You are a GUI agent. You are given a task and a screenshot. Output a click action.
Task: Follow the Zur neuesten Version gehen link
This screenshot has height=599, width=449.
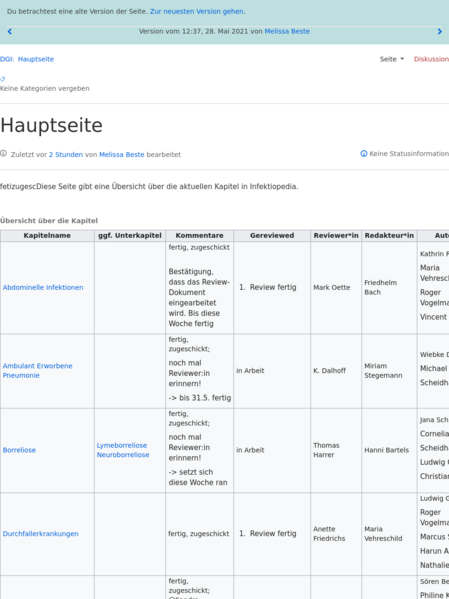(x=197, y=11)
